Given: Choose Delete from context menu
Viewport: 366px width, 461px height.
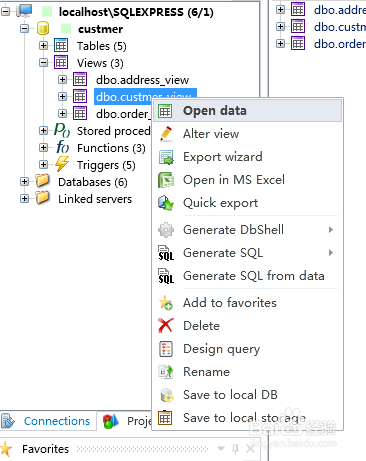Looking at the screenshot, I should (248, 326).
